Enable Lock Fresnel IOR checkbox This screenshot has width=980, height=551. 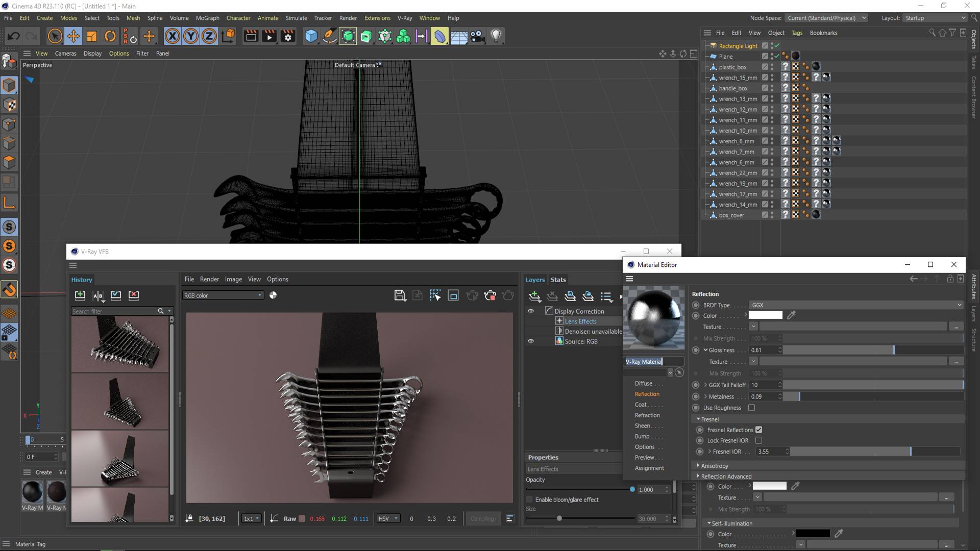758,440
